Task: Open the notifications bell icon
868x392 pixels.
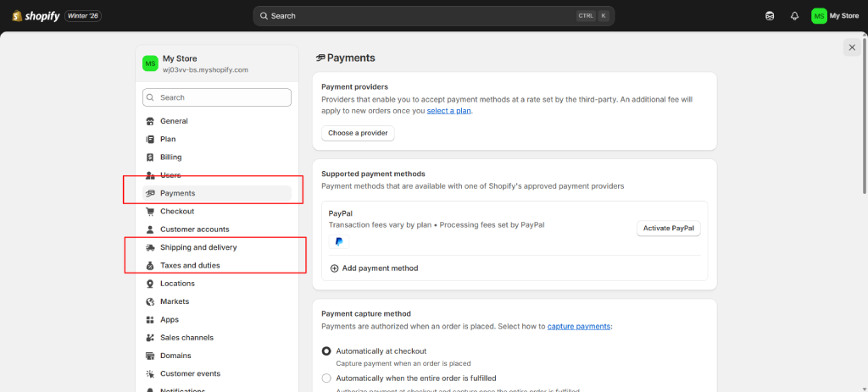Action: pyautogui.click(x=794, y=16)
